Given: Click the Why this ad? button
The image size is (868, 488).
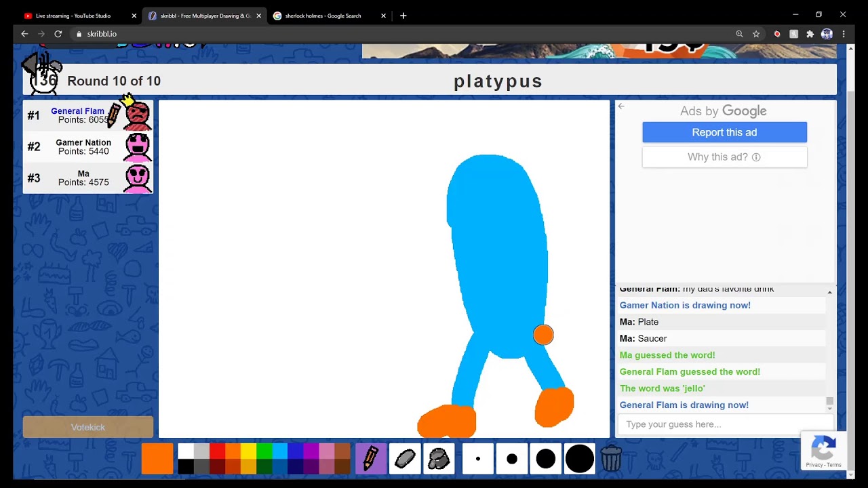Looking at the screenshot, I should pyautogui.click(x=724, y=157).
